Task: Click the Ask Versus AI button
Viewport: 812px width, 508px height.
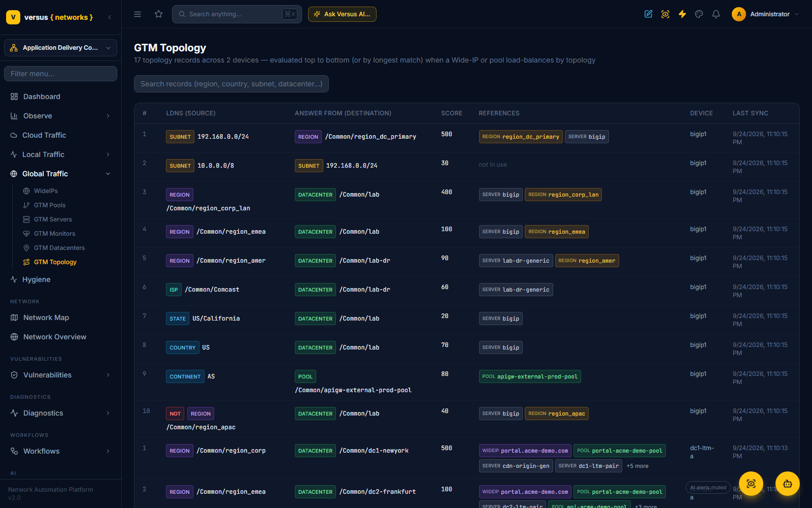Action: click(342, 14)
